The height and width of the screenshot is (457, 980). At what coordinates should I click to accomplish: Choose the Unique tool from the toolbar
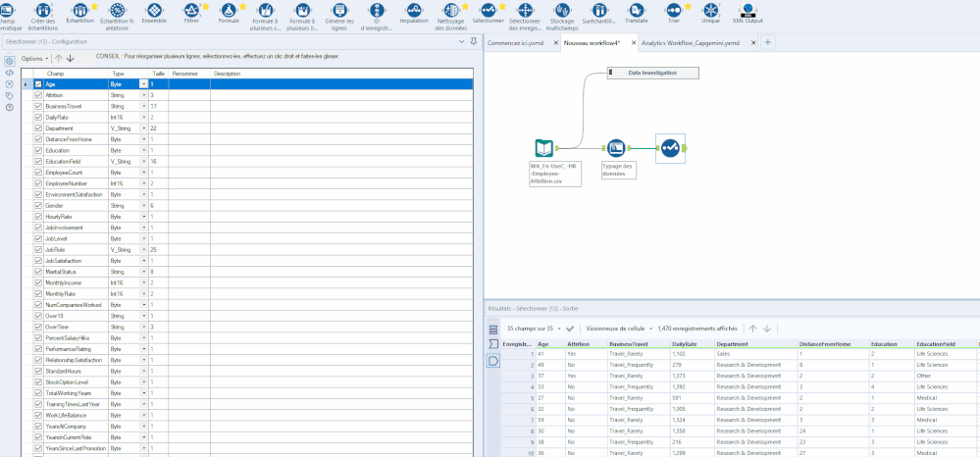[710, 9]
